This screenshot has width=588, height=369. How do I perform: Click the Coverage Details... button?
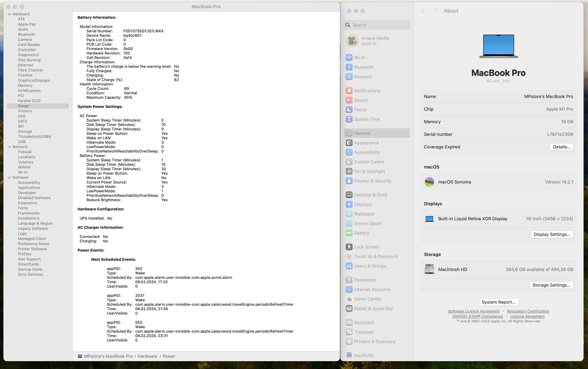[x=561, y=147]
